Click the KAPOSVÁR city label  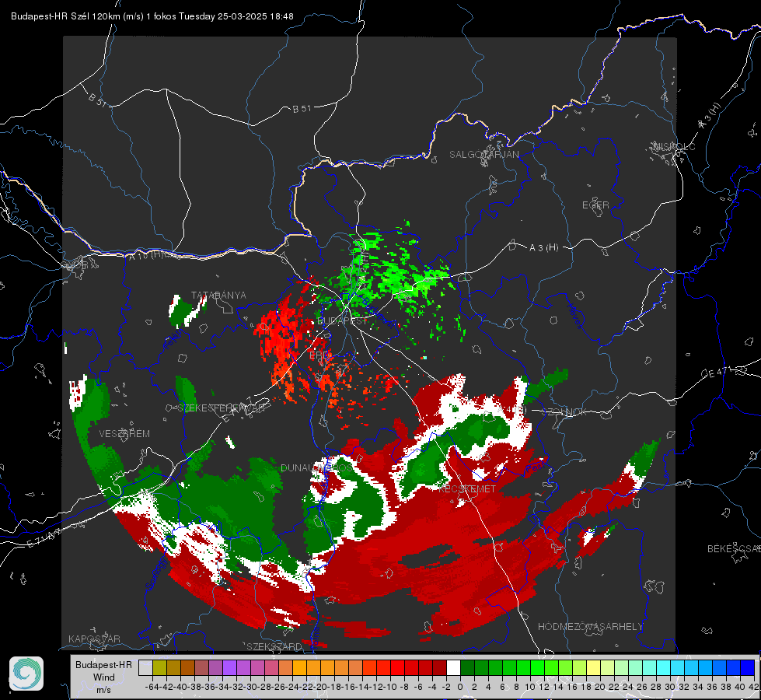click(x=94, y=639)
